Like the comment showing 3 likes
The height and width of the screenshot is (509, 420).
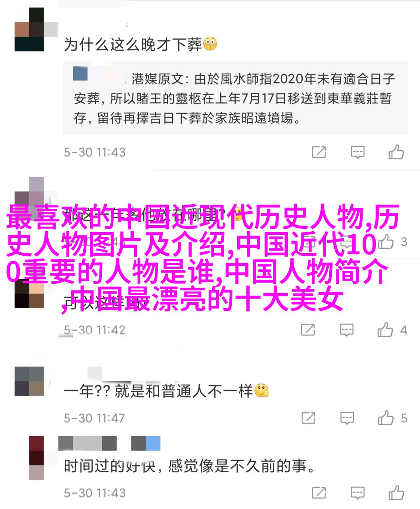[386, 241]
